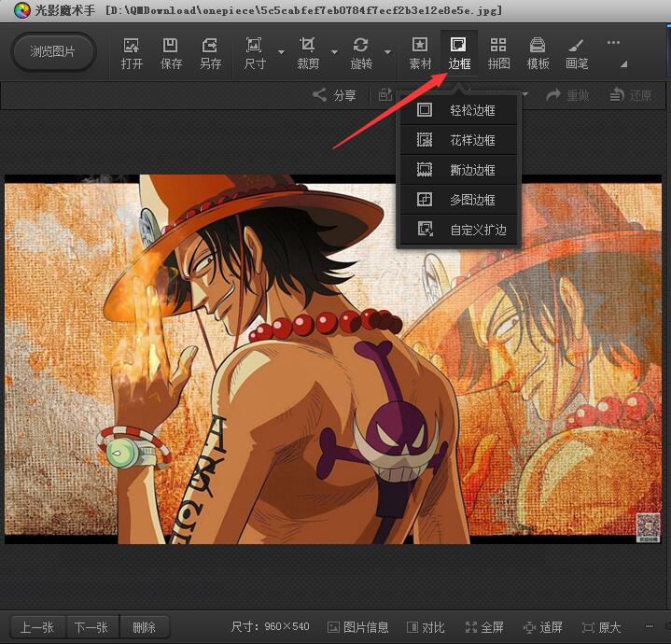Switch to 原大 (Original size) view
The image size is (671, 644).
tap(601, 627)
